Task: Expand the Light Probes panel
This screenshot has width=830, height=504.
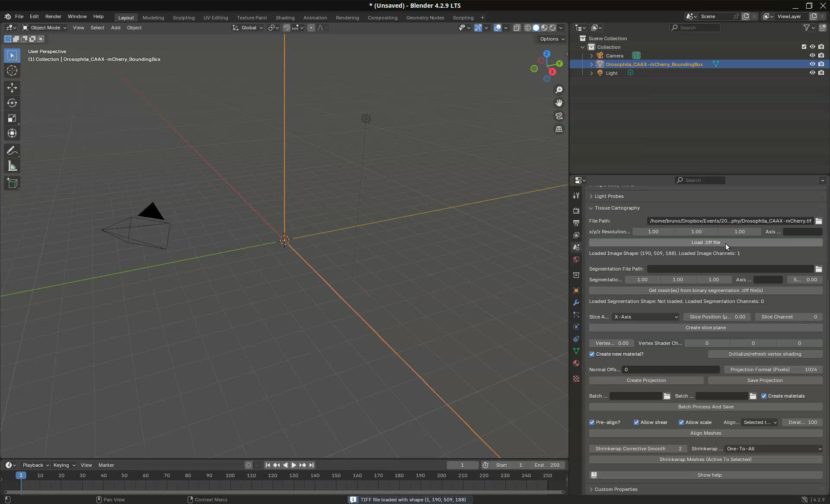Action: pyautogui.click(x=609, y=196)
